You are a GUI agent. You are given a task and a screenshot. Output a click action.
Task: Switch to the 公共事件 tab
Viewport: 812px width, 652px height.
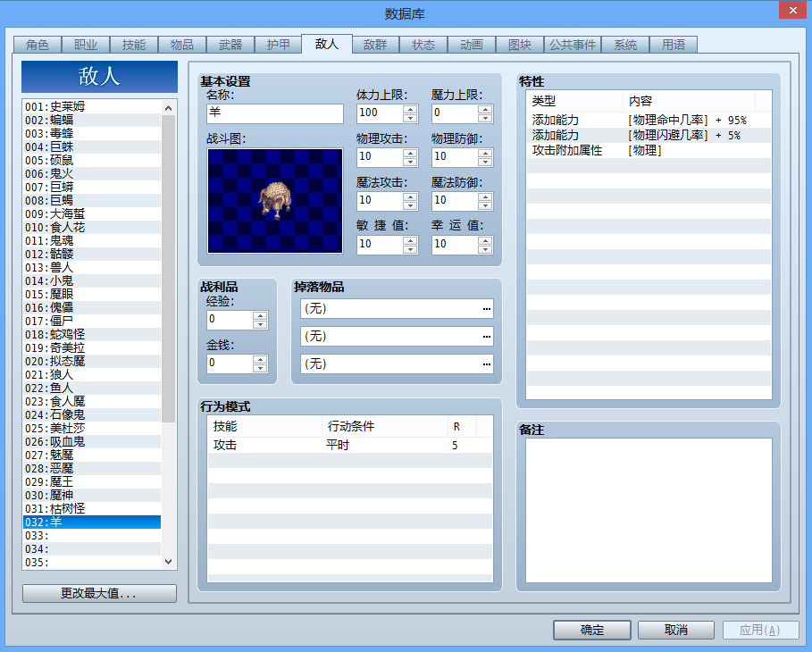pyautogui.click(x=573, y=45)
